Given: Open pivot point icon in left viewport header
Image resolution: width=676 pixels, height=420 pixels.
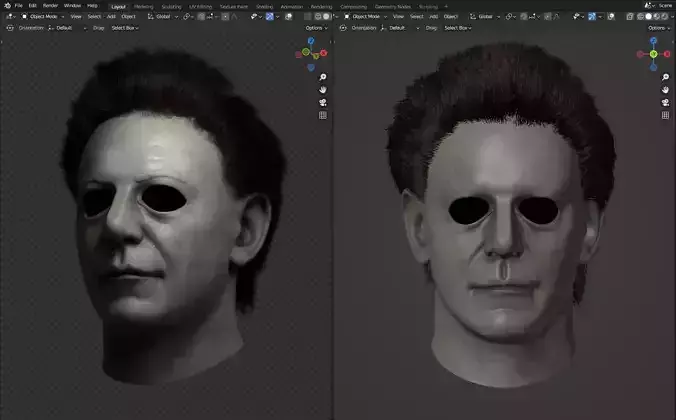Looking at the screenshot, I should click(x=188, y=16).
